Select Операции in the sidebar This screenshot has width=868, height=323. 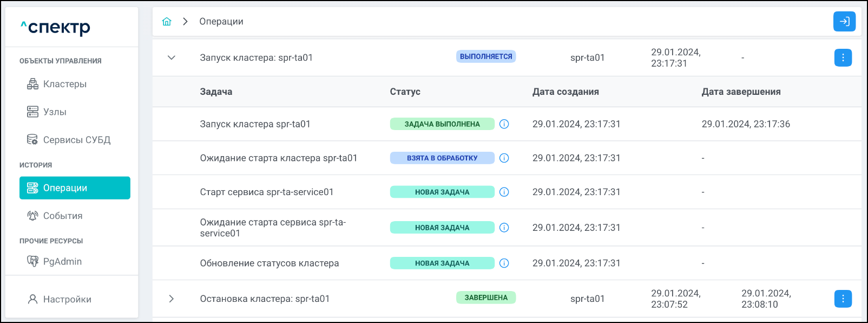[x=75, y=188]
